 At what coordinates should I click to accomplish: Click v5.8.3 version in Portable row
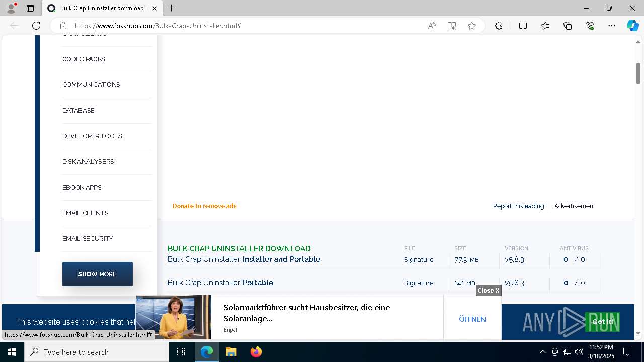pyautogui.click(x=514, y=283)
